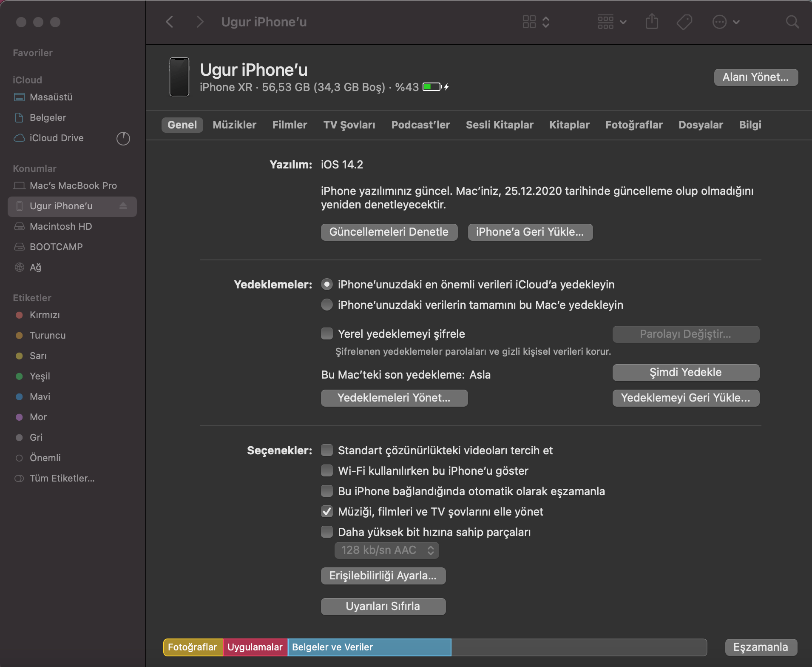
Task: Eject Ugur iPhone'u from sidebar
Action: tap(123, 206)
